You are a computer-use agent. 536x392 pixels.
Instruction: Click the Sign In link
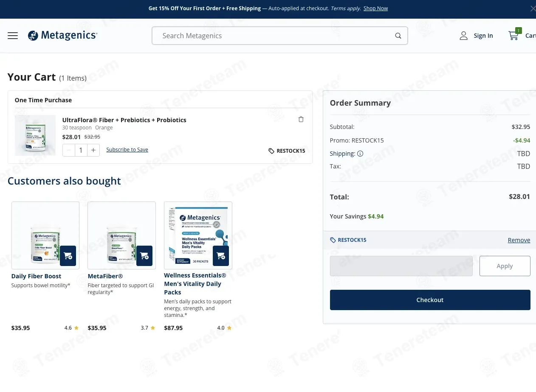tap(483, 36)
